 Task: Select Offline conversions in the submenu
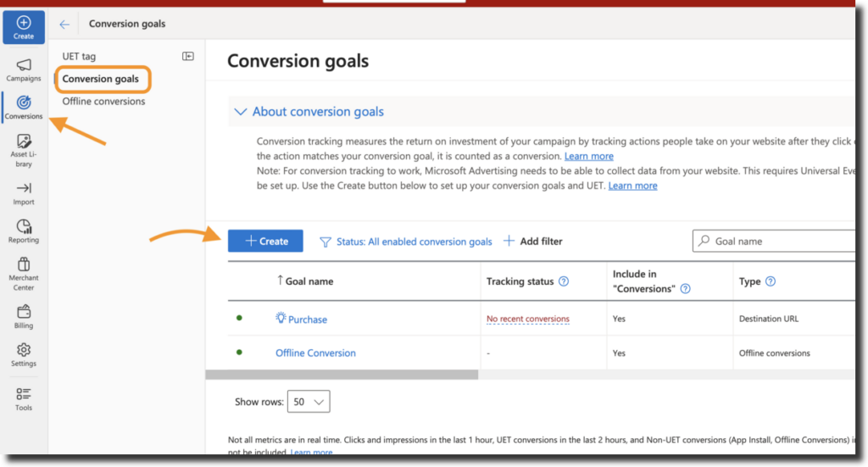103,101
